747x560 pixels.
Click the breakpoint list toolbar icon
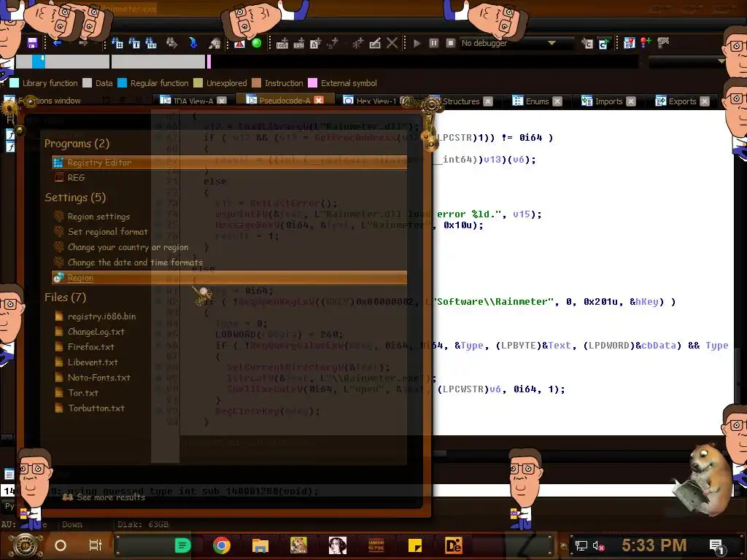pyautogui.click(x=630, y=43)
